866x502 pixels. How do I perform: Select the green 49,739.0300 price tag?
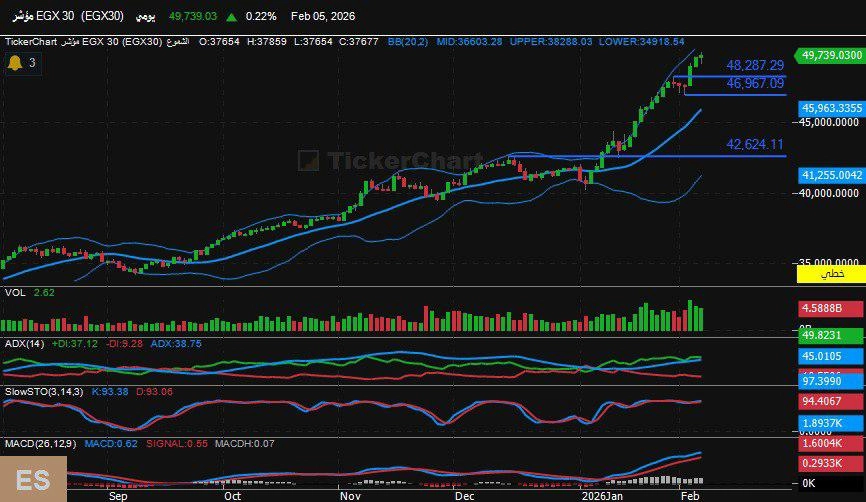[829, 55]
